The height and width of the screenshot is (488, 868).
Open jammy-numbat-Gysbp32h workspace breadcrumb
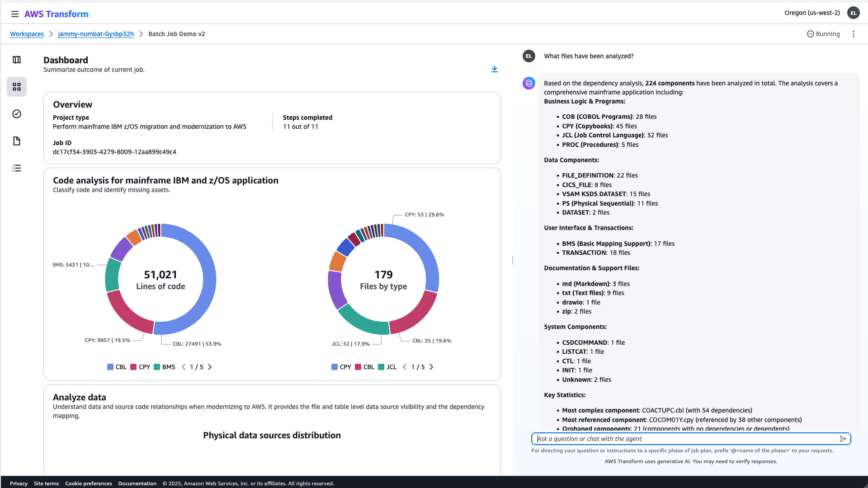coord(96,34)
